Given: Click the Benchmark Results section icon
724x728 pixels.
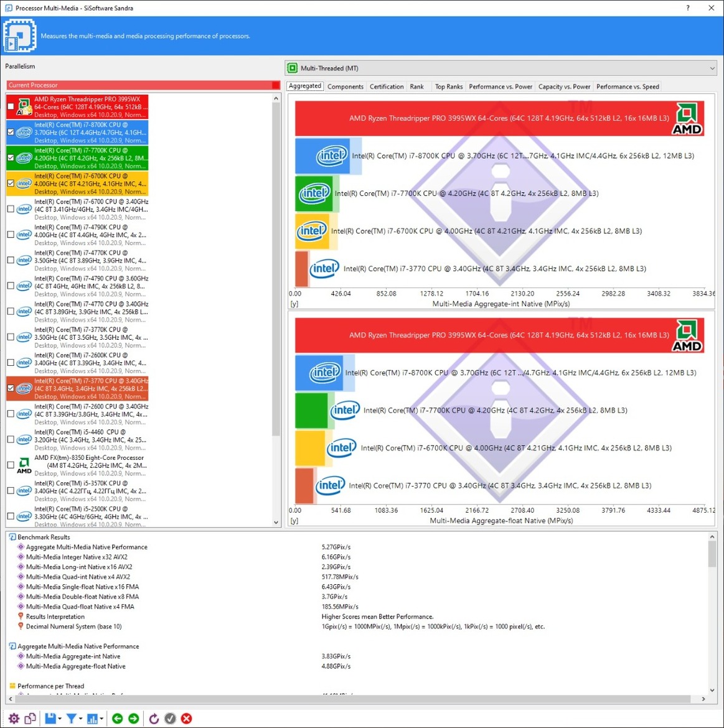Looking at the screenshot, I should [12, 537].
